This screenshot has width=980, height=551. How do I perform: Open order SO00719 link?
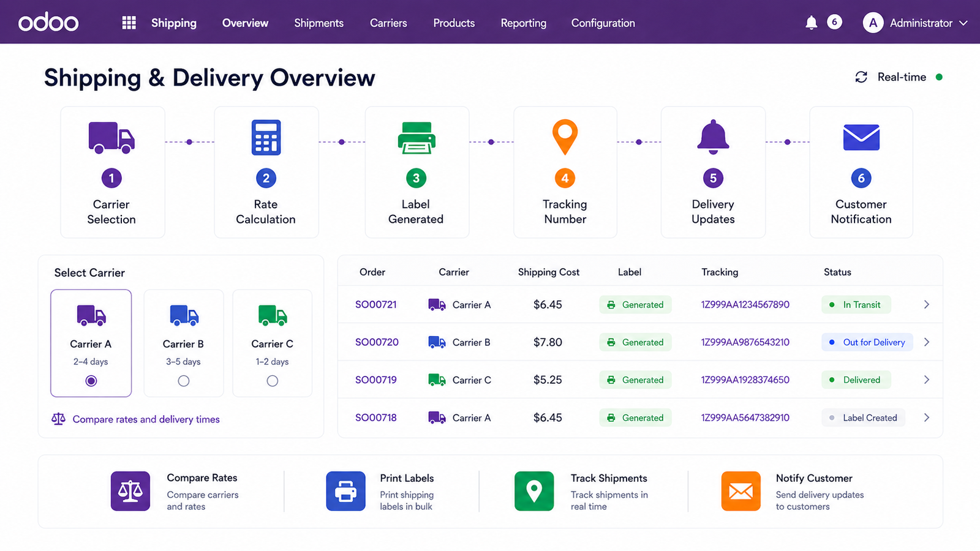[x=376, y=380]
